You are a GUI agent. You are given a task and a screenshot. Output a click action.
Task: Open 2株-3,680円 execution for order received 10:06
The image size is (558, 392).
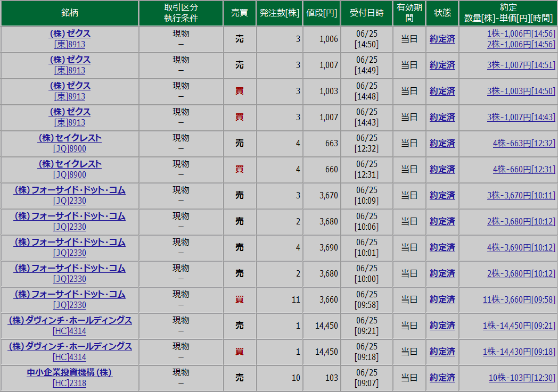pos(521,221)
